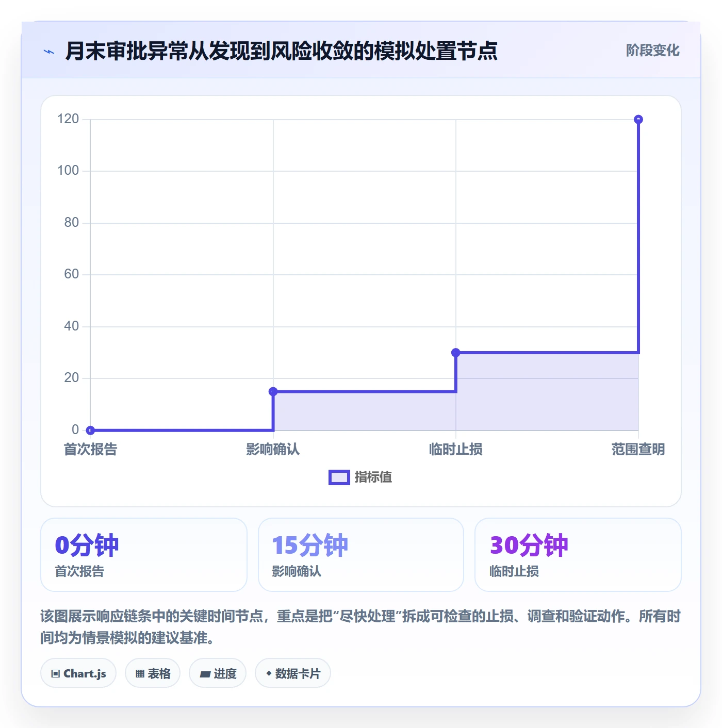The width and height of the screenshot is (722, 728).
Task: Click the 60 y-axis value
Action: coord(72,274)
